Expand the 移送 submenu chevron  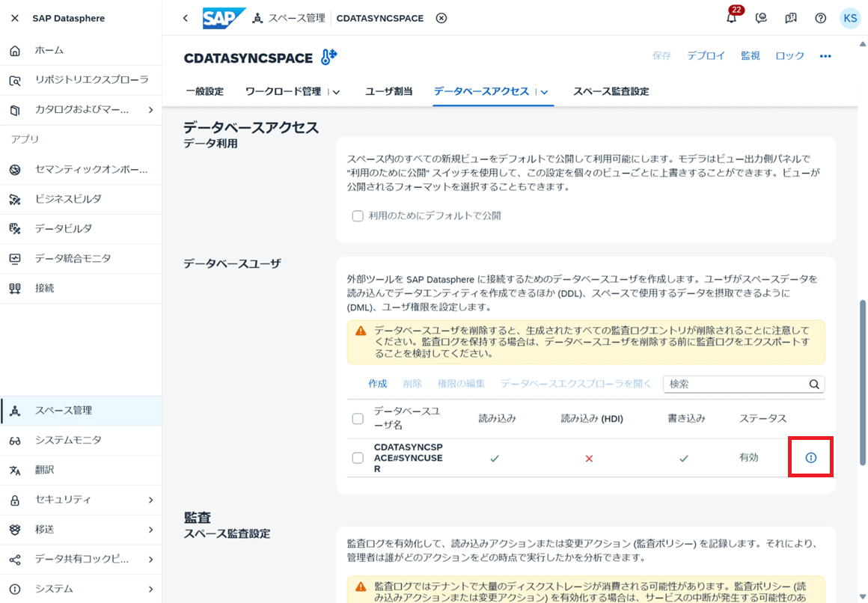150,530
